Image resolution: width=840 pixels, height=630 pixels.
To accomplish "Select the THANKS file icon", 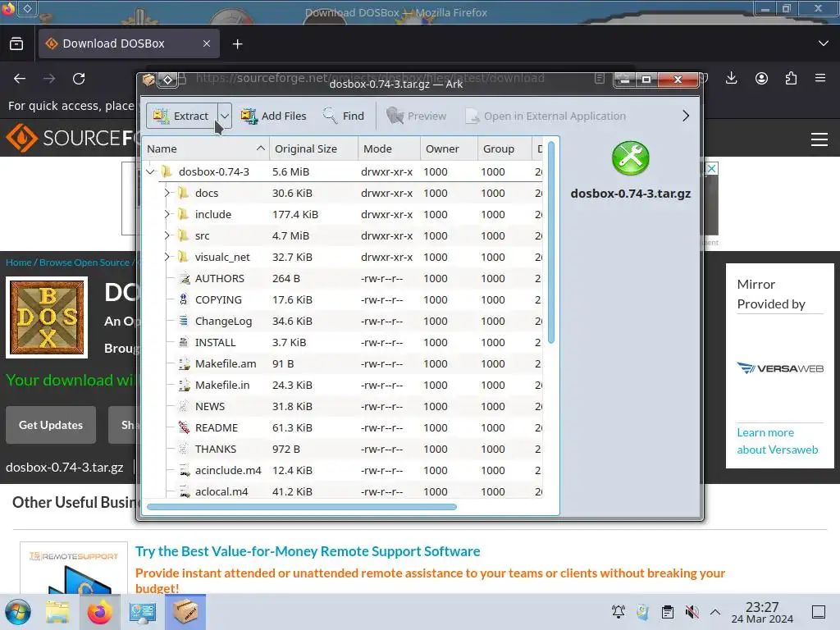I will (185, 449).
